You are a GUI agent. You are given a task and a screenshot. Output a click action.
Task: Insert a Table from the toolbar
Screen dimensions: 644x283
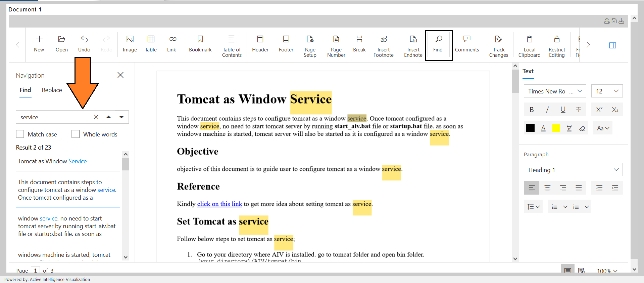click(151, 44)
